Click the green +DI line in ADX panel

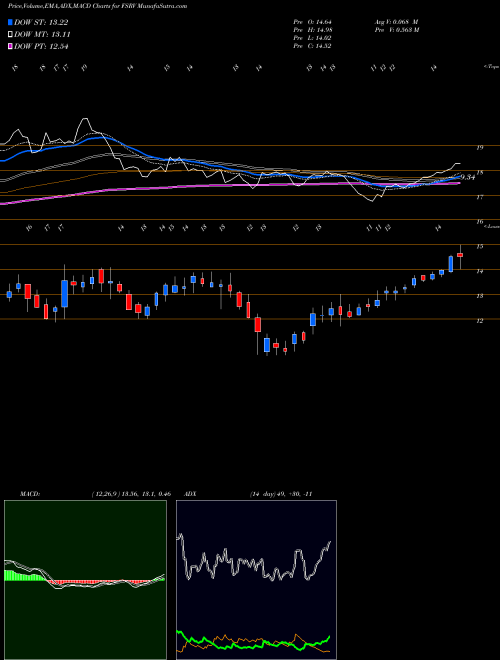pos(253,640)
